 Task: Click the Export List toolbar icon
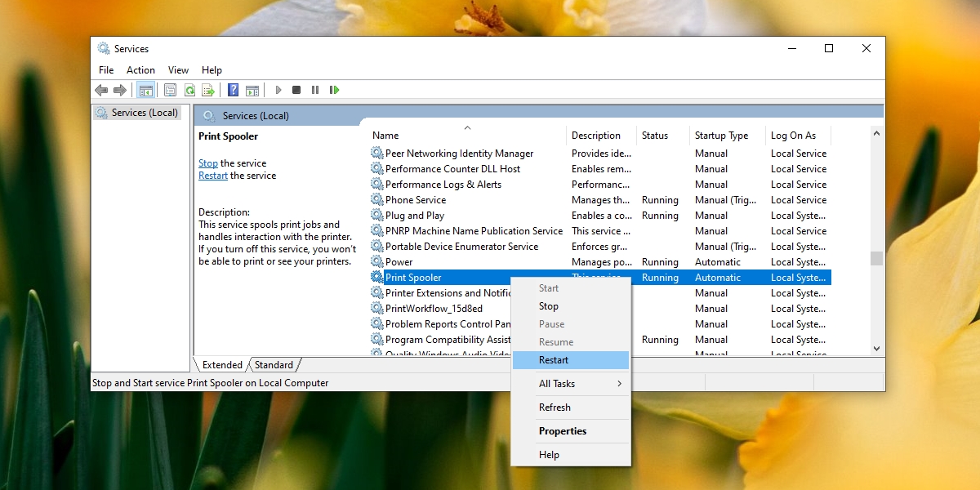(208, 90)
